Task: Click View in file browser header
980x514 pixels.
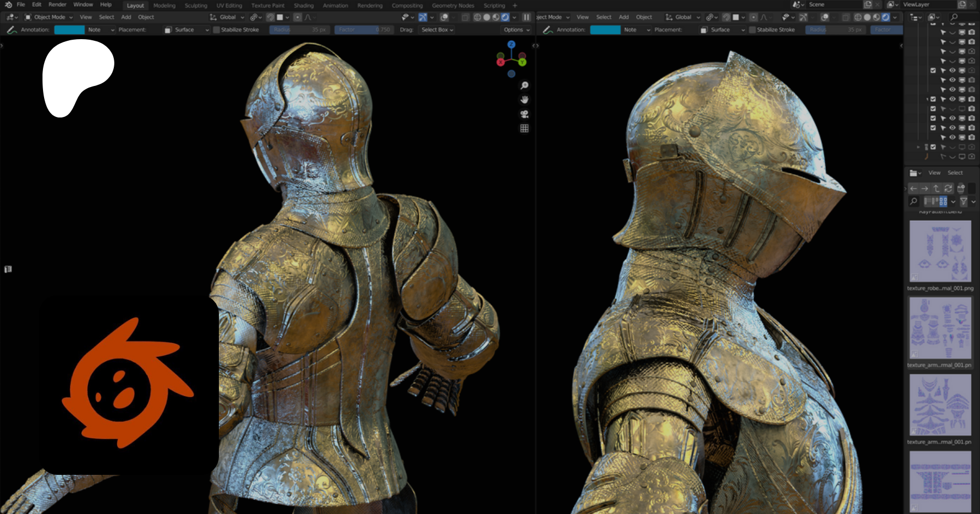Action: pyautogui.click(x=934, y=173)
